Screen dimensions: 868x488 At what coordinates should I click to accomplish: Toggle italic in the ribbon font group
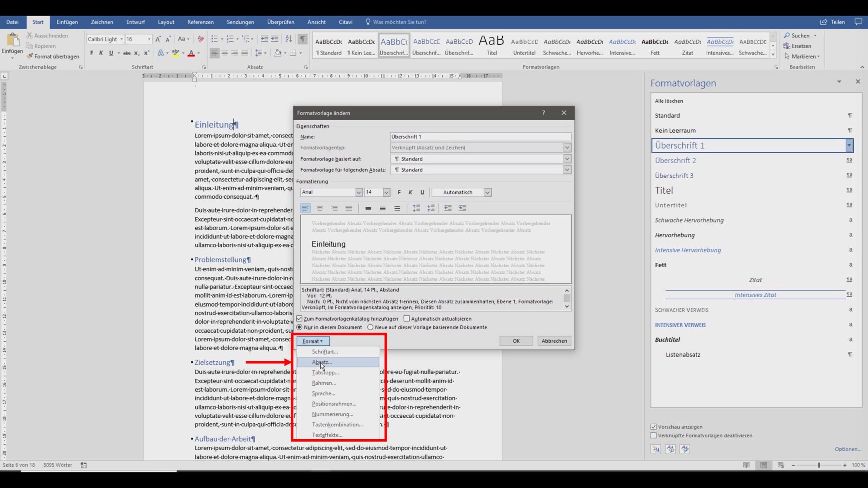pos(101,53)
